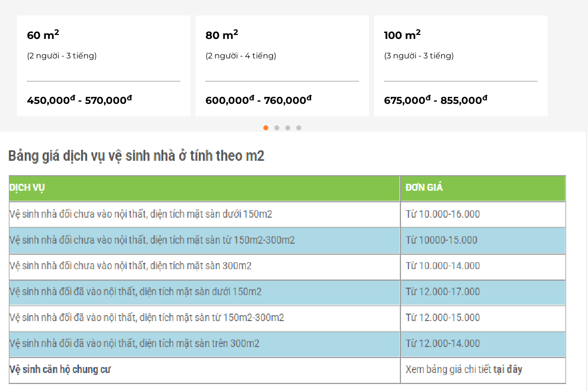Click the 600,000đ - 760,000đ price
The width and height of the screenshot is (588, 391).
(258, 100)
